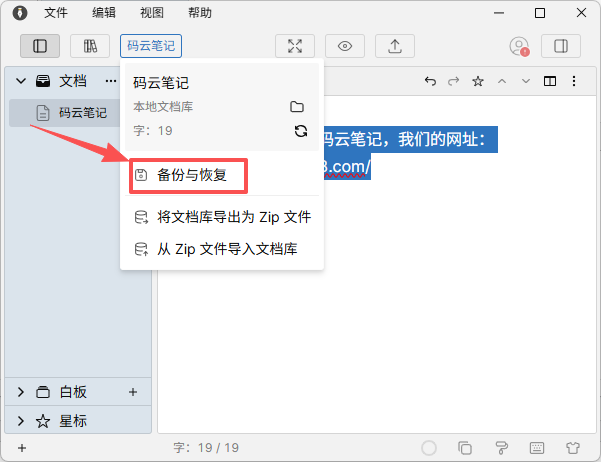Toggle split view columns icon

click(550, 81)
